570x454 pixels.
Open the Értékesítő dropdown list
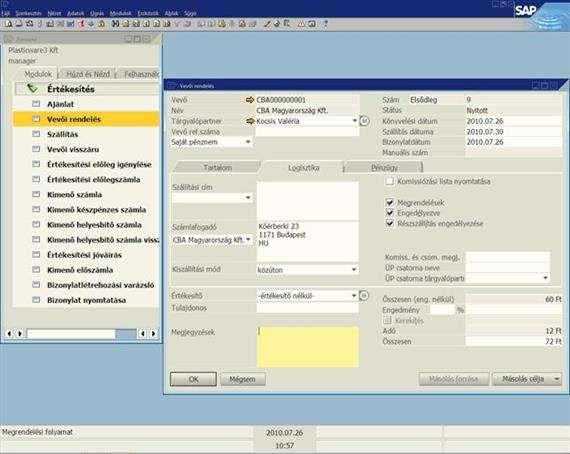click(354, 296)
